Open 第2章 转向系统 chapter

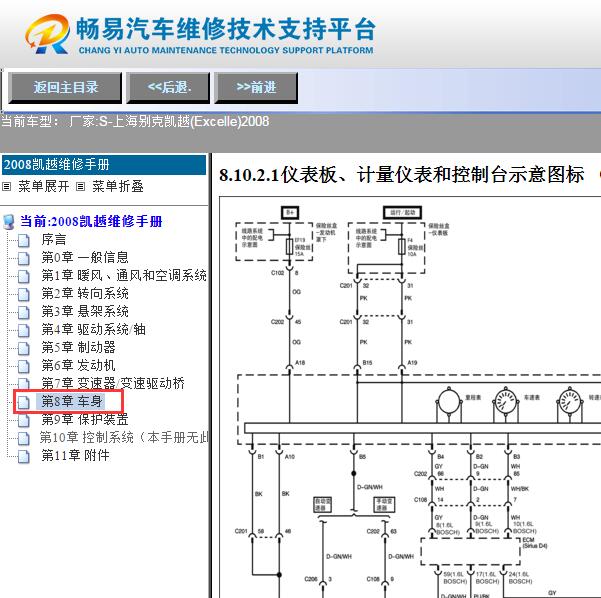coord(85,293)
